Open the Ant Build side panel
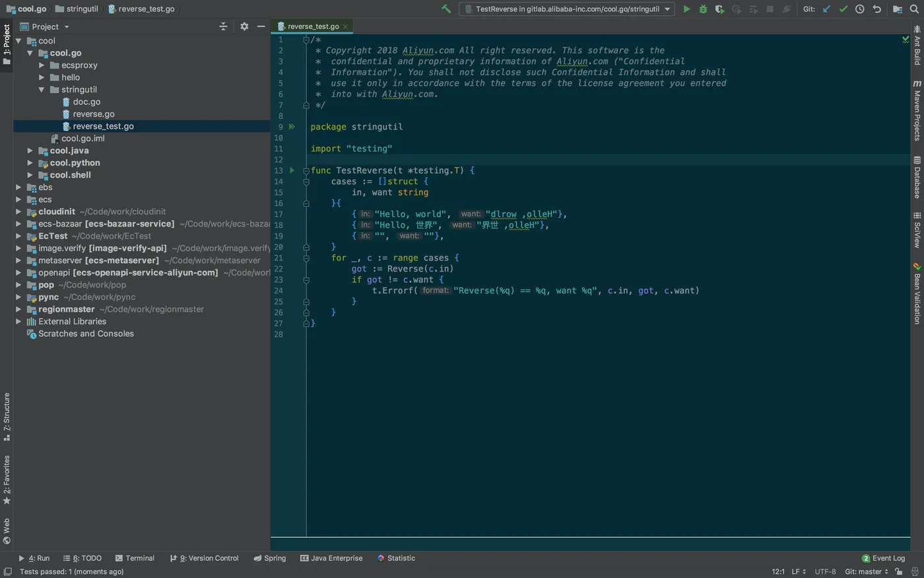 (x=917, y=45)
